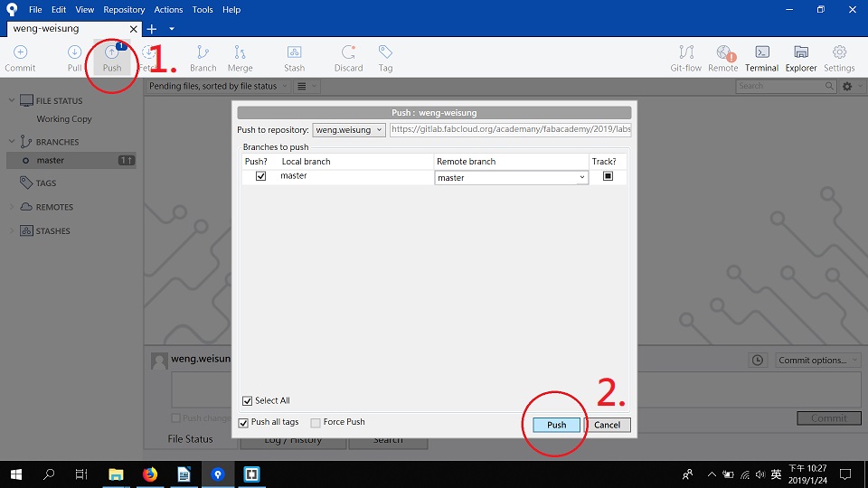
Task: Open the notification center icon
Action: coord(845,474)
